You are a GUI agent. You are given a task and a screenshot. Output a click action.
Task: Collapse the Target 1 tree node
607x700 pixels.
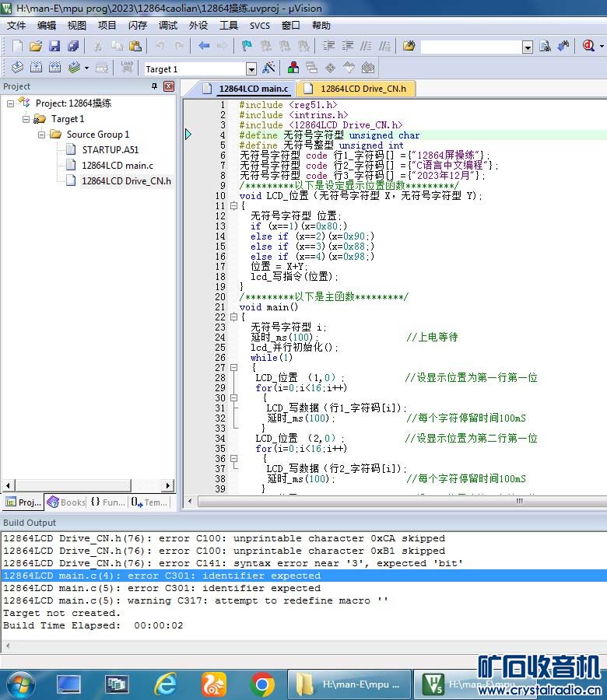pyautogui.click(x=26, y=119)
